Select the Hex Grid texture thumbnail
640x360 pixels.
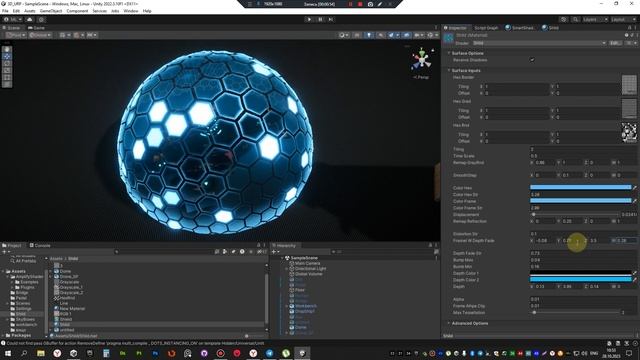point(629,109)
